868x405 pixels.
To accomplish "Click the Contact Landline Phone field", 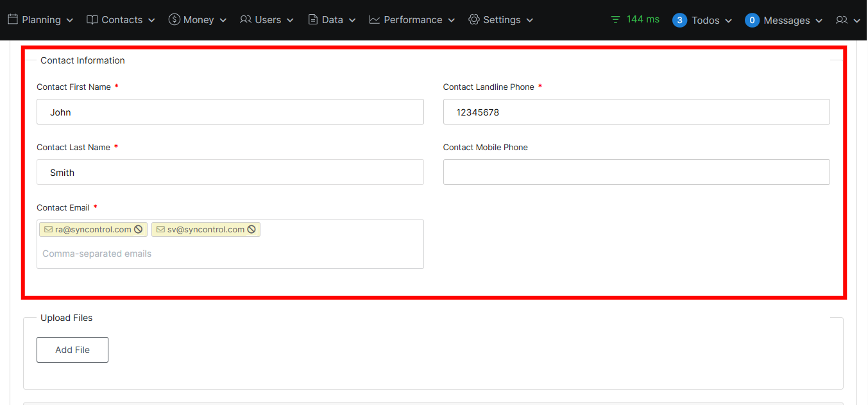I will (636, 112).
